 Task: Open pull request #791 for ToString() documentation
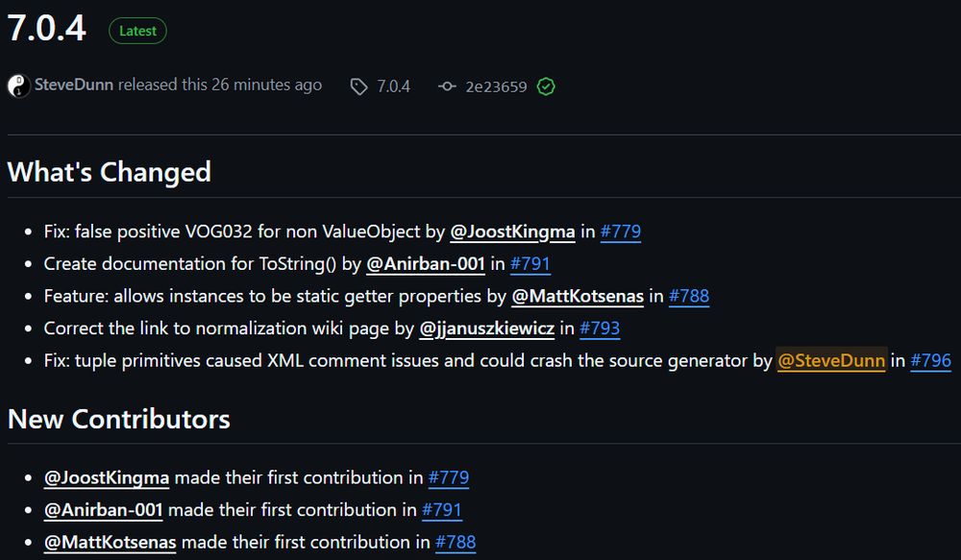(x=530, y=263)
